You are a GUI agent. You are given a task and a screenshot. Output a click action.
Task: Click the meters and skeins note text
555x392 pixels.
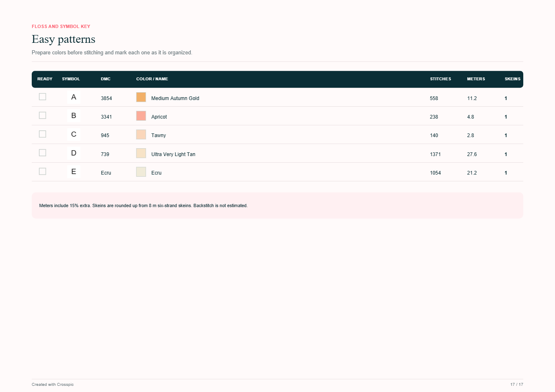tap(143, 205)
